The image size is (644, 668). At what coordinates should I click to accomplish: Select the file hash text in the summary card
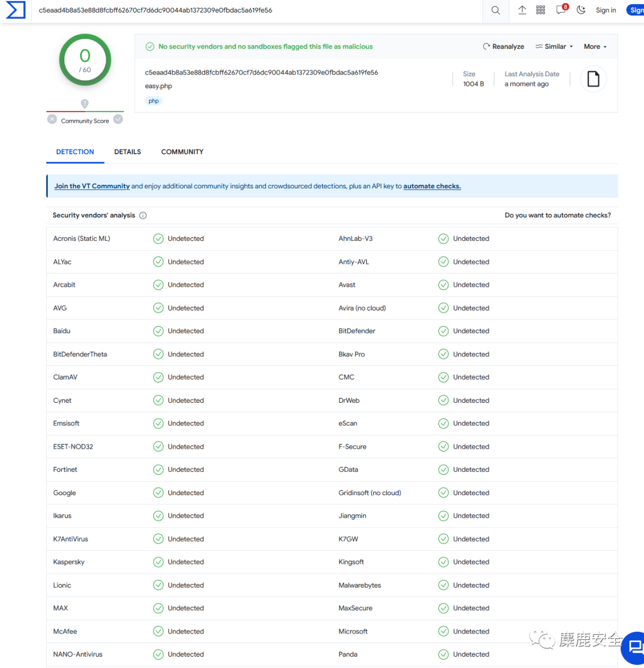261,73
